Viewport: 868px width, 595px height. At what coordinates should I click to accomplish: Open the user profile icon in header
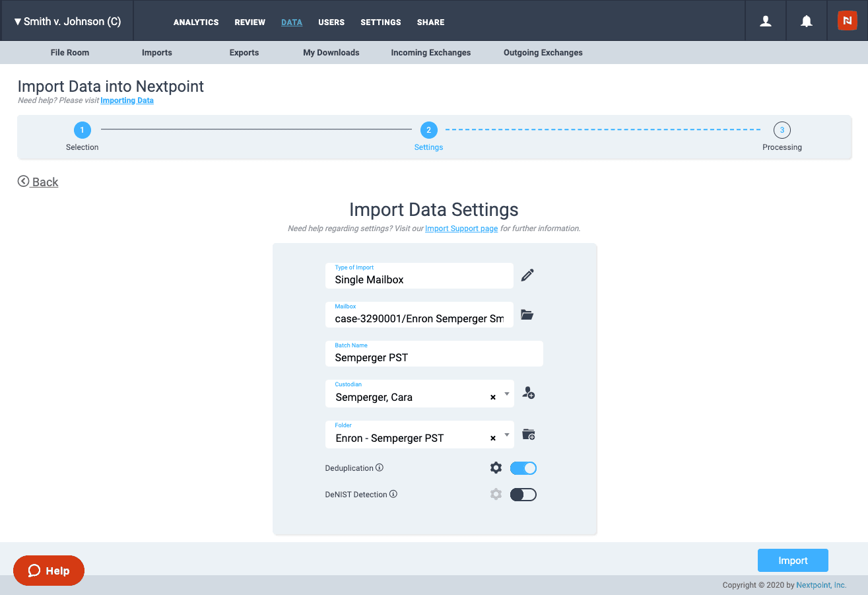(766, 21)
